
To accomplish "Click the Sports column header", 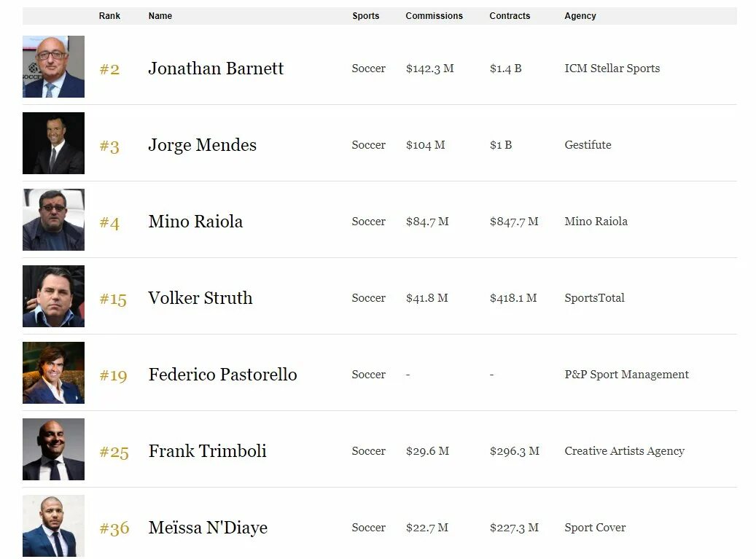I will click(x=365, y=16).
